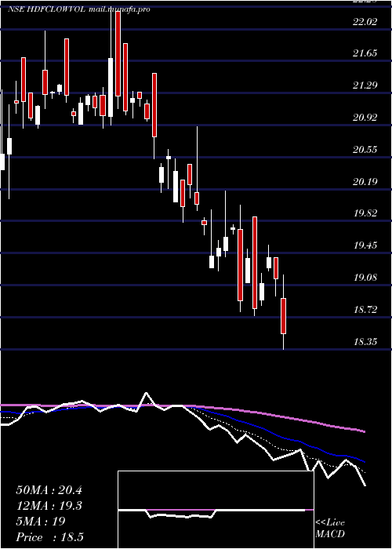Click the 12MA : 19.3 readout
The height and width of the screenshot is (549, 392).
[49, 506]
